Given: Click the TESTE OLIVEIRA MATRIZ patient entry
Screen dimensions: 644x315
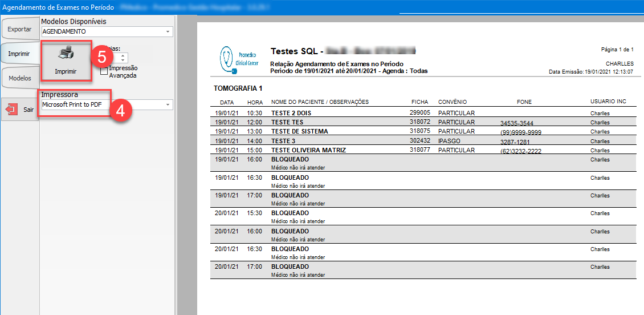Looking at the screenshot, I should click(308, 150).
